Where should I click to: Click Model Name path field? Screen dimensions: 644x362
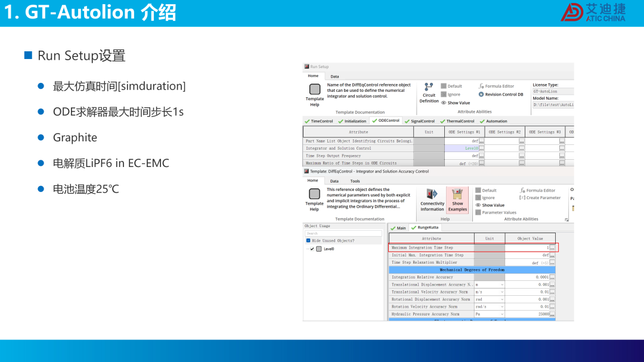pos(553,105)
